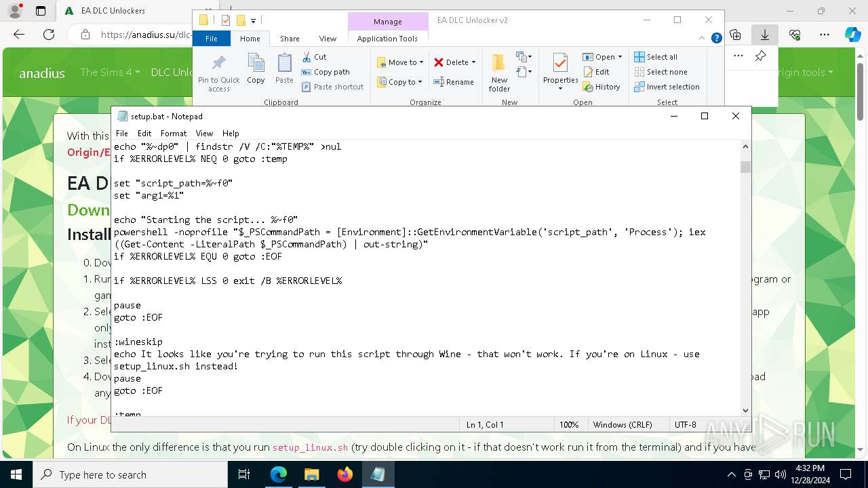Click the Notepad scroll down arrow

tap(745, 410)
